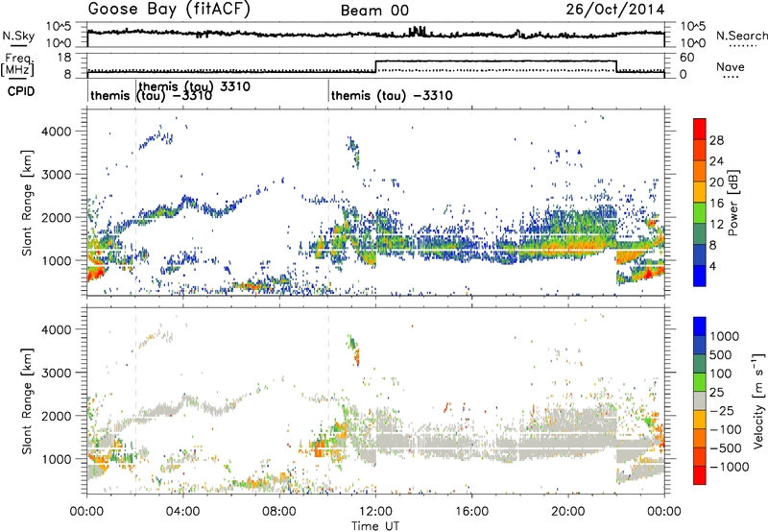Click the gray swatch in the Velocity color bar
The height and width of the screenshot is (532, 768).
(700, 401)
